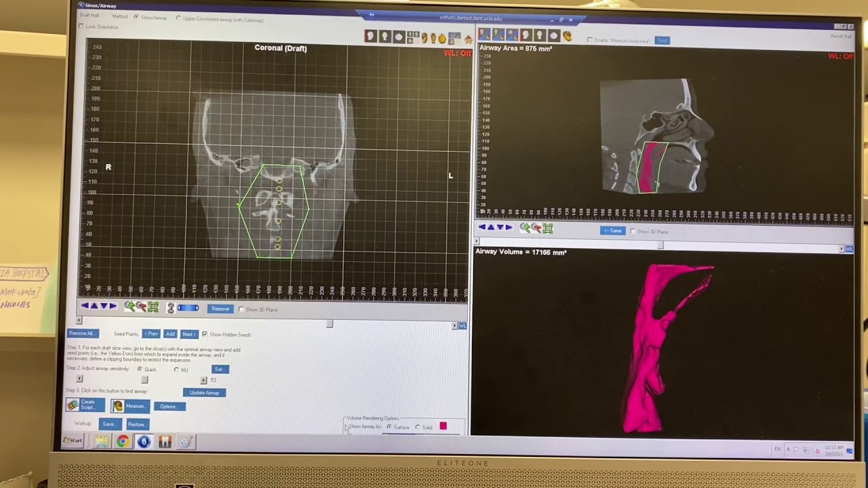Select Surface airway rendering option

coord(389,427)
